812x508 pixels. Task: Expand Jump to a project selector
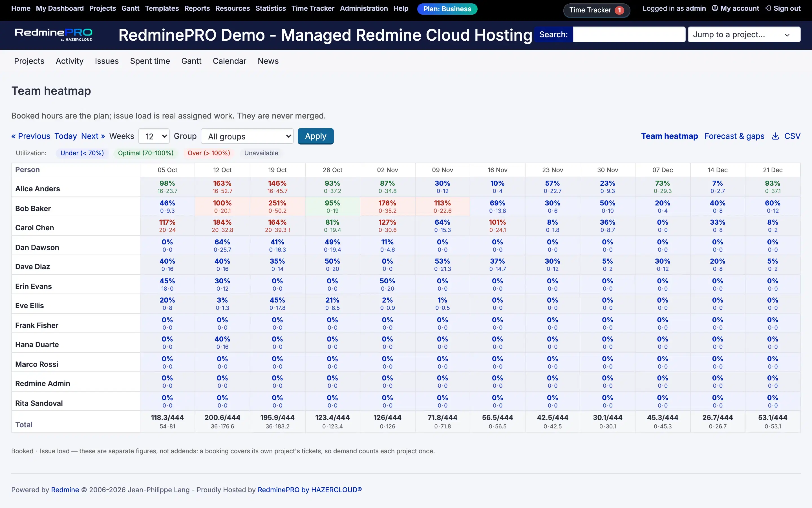point(744,35)
